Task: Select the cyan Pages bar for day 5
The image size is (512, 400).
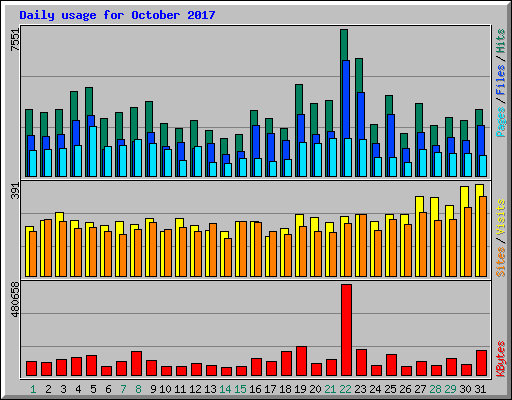Action: point(93,151)
